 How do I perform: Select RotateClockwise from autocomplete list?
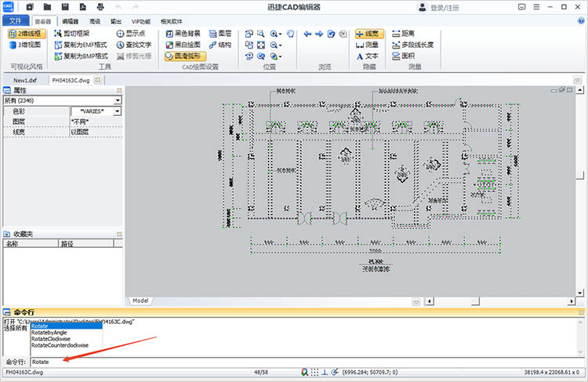coord(51,339)
